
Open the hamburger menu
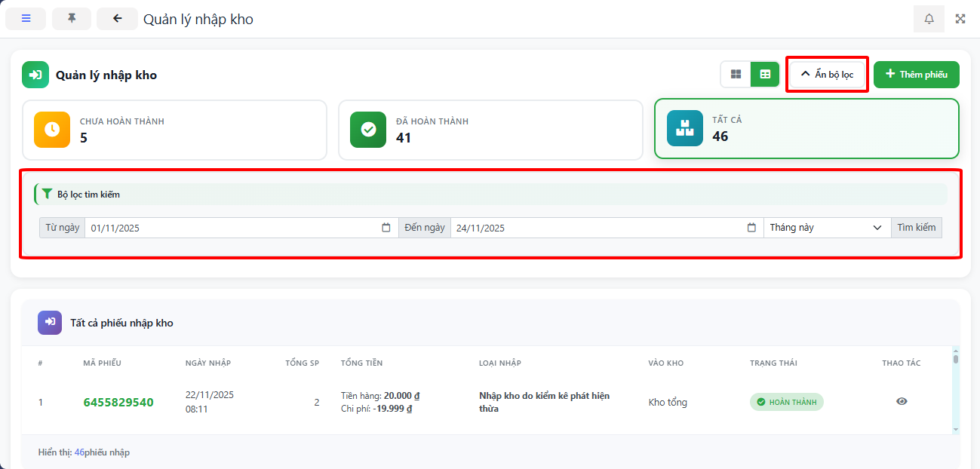pos(26,19)
